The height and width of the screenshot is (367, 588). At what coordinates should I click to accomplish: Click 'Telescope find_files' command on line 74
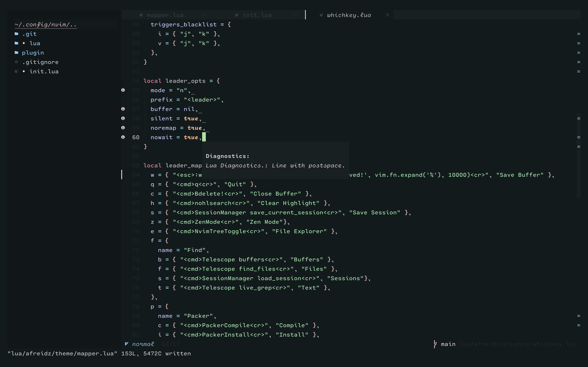pos(239,269)
